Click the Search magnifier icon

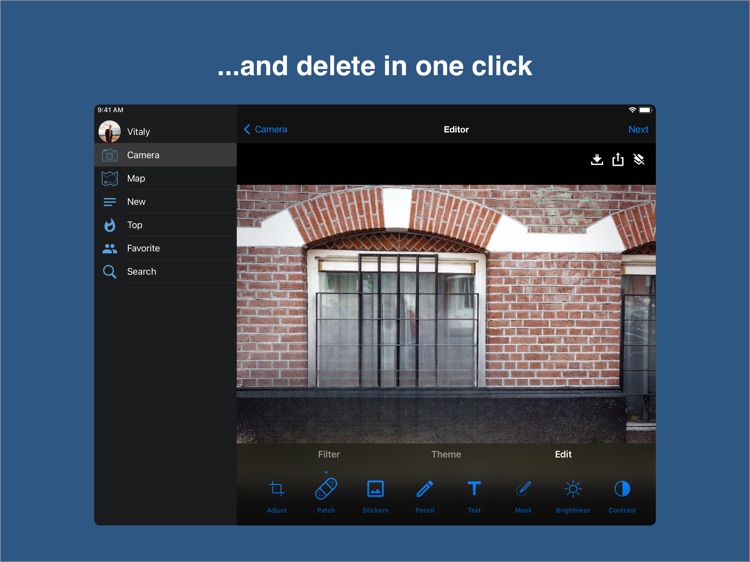click(110, 272)
